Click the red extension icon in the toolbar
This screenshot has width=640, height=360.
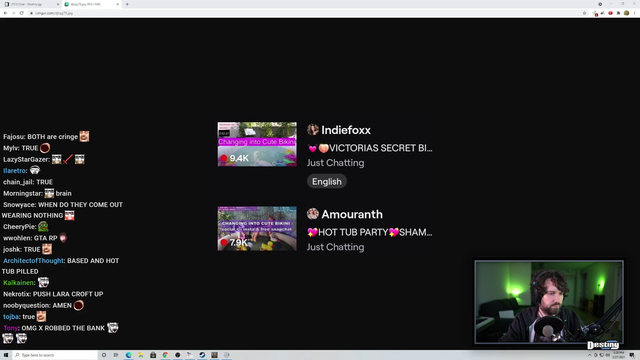click(x=611, y=13)
